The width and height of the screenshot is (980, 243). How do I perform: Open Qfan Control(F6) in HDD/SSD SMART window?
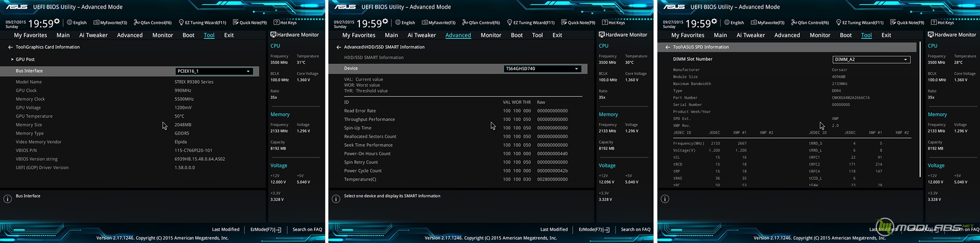click(x=480, y=22)
